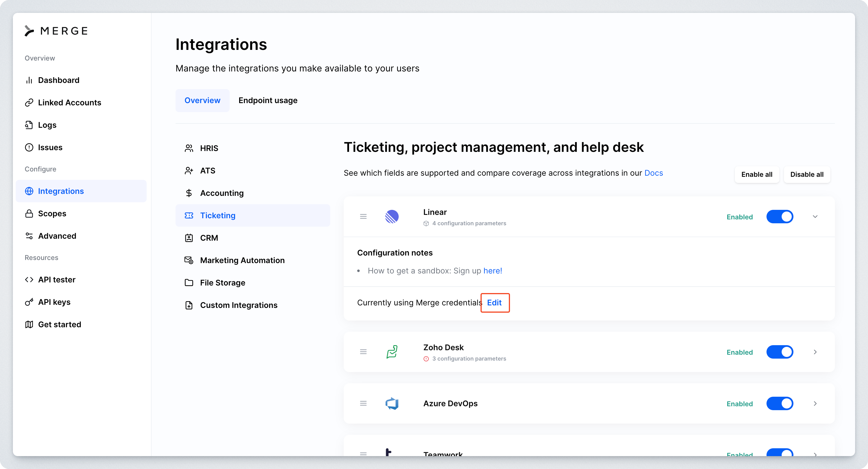This screenshot has width=868, height=469.
Task: Open API keys in sidebar
Action: [x=54, y=302]
